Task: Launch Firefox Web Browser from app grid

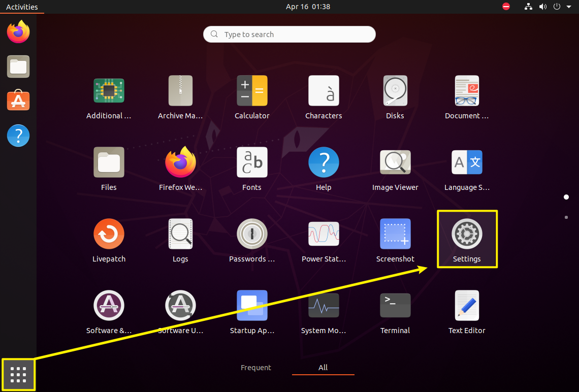Action: click(x=180, y=169)
